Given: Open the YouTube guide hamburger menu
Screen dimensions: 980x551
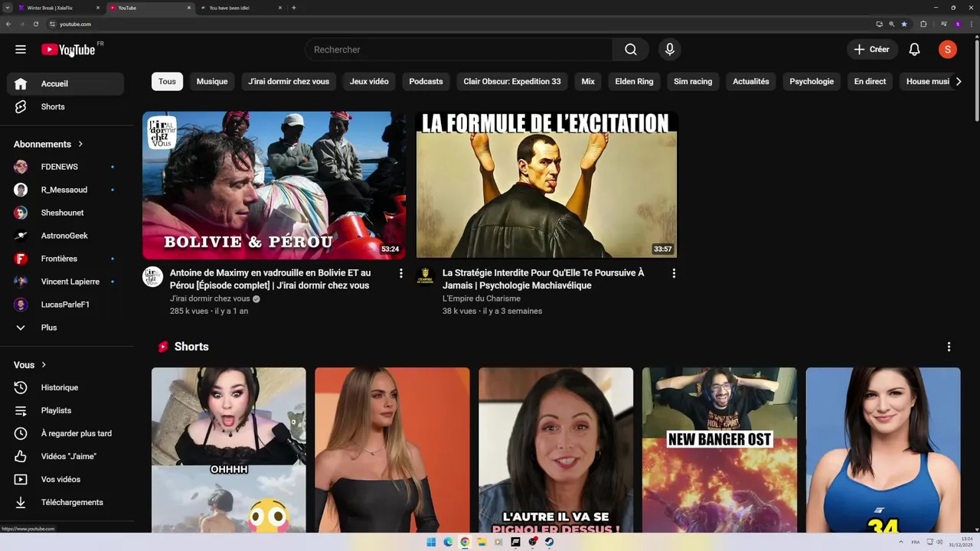Looking at the screenshot, I should 21,50.
